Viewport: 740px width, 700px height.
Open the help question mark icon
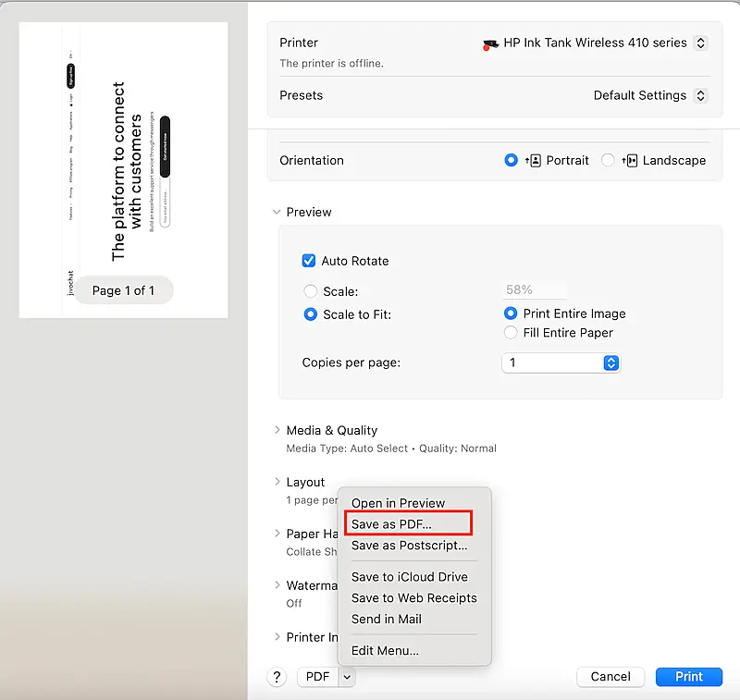point(276,677)
